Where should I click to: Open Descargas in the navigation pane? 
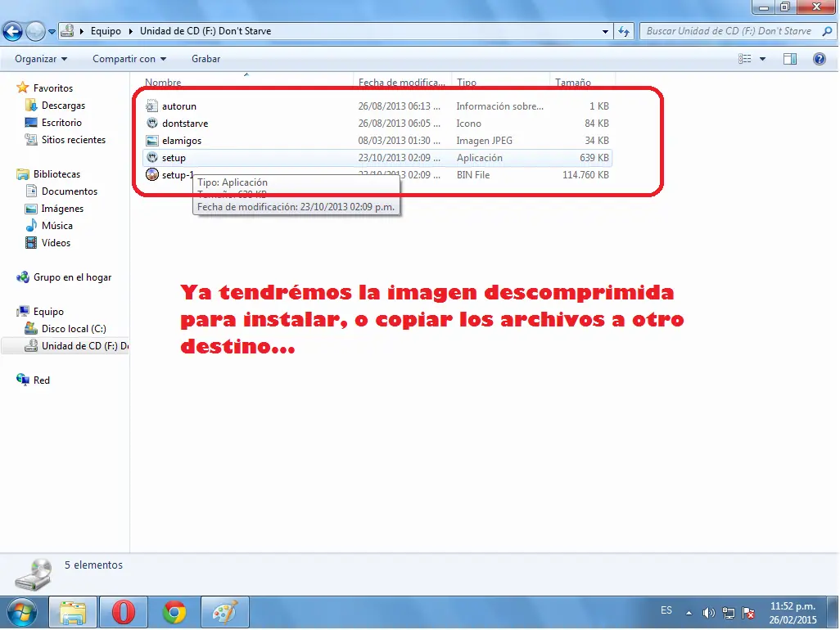coord(63,106)
